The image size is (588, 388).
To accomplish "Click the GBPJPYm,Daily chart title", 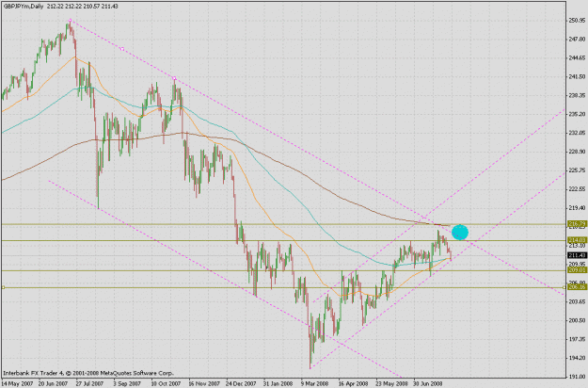I will [x=24, y=7].
